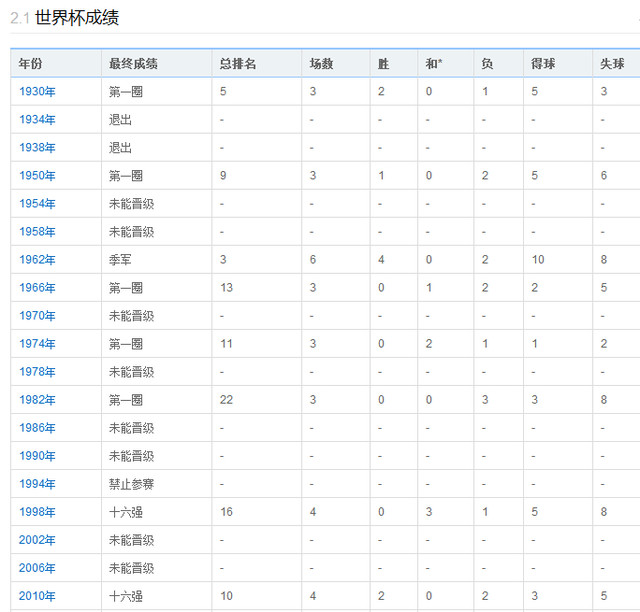Open the 1958年 year link
Image resolution: width=640 pixels, height=612 pixels.
[37, 231]
